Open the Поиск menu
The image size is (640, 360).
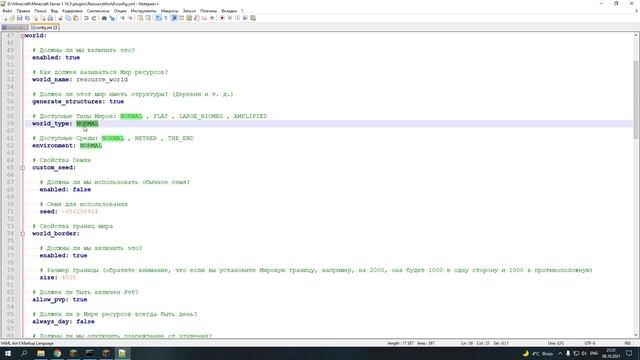(40, 11)
